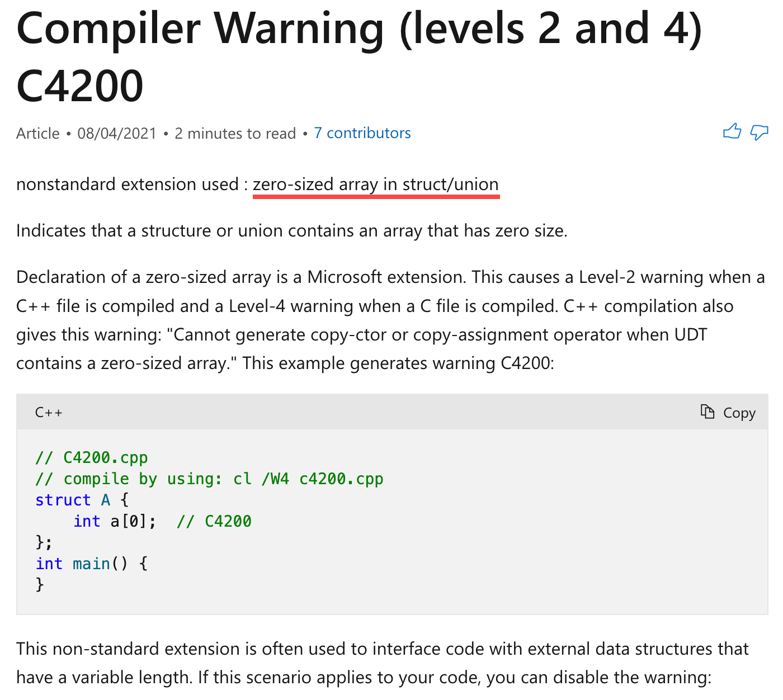The width and height of the screenshot is (783, 700).
Task: Click the Compiler Warning article title
Action: (359, 57)
